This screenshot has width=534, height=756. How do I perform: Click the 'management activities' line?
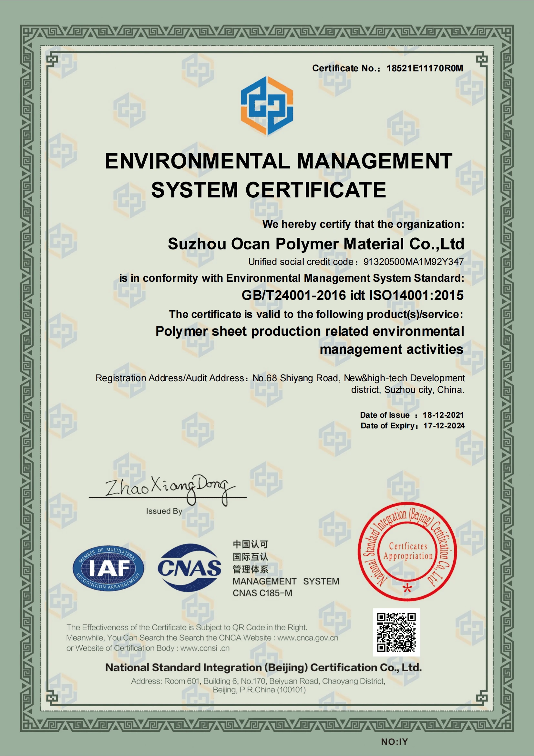pyautogui.click(x=392, y=350)
